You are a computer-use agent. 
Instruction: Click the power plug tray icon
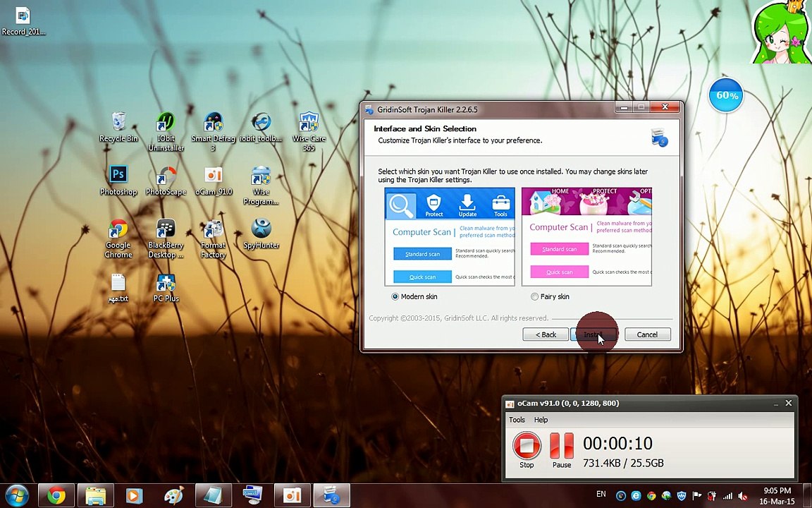(712, 496)
